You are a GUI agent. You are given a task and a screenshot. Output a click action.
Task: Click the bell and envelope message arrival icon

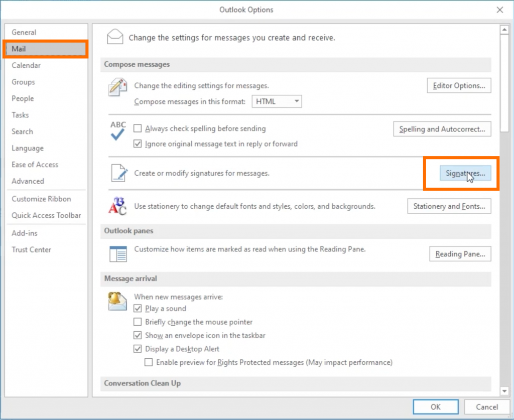(117, 301)
